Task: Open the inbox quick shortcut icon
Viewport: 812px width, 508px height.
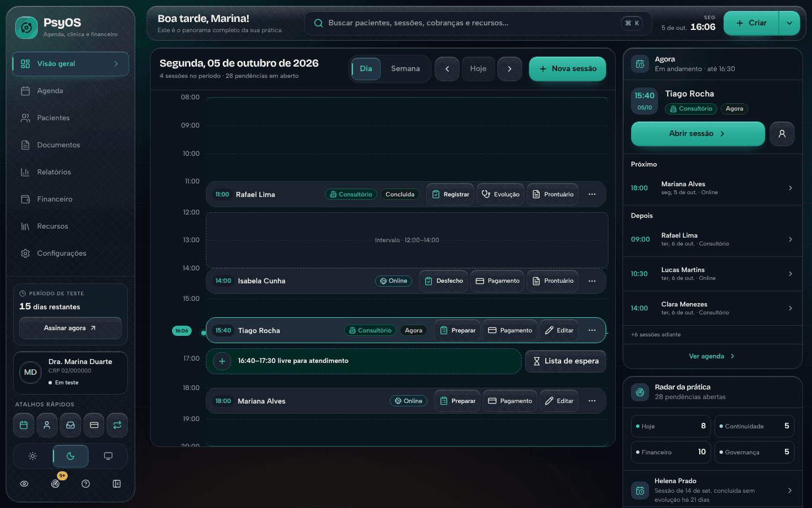Action: (x=70, y=425)
